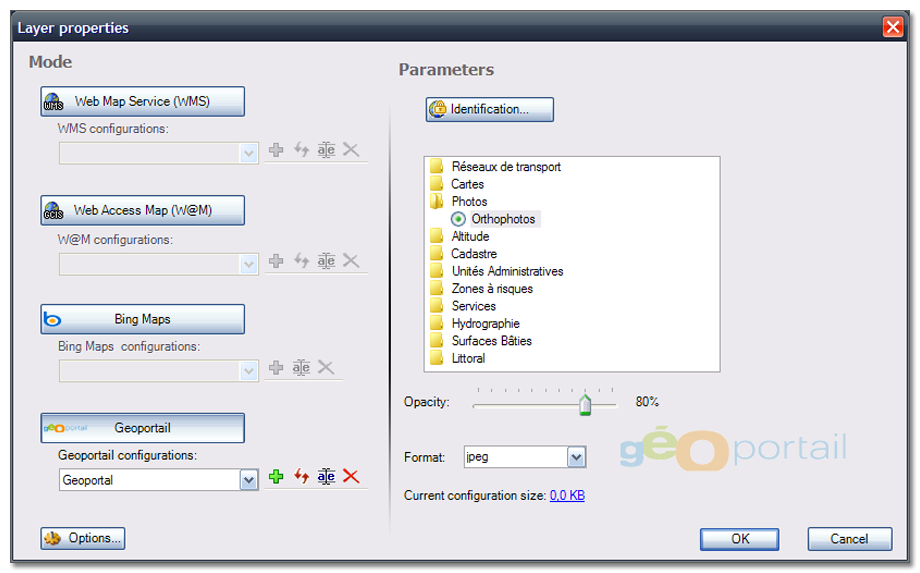Select the Web Map Service (WMS) mode
Viewport: 920px width, 573px height.
point(142,101)
